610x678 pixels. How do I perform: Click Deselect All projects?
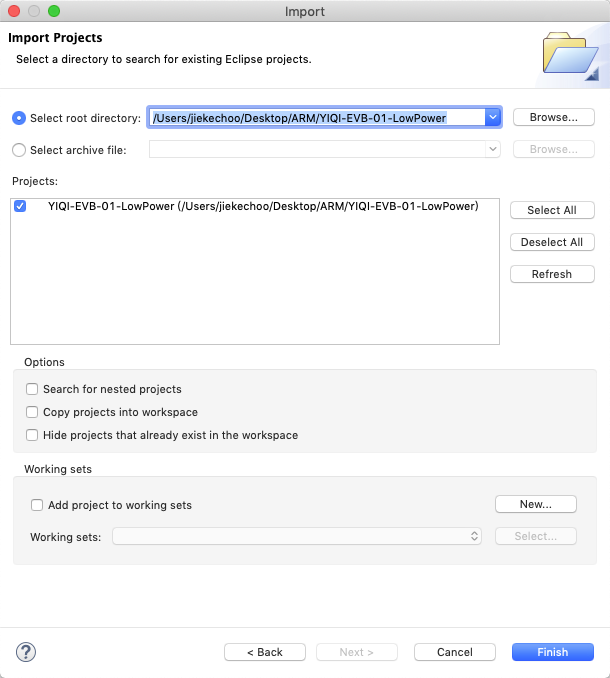pos(552,242)
